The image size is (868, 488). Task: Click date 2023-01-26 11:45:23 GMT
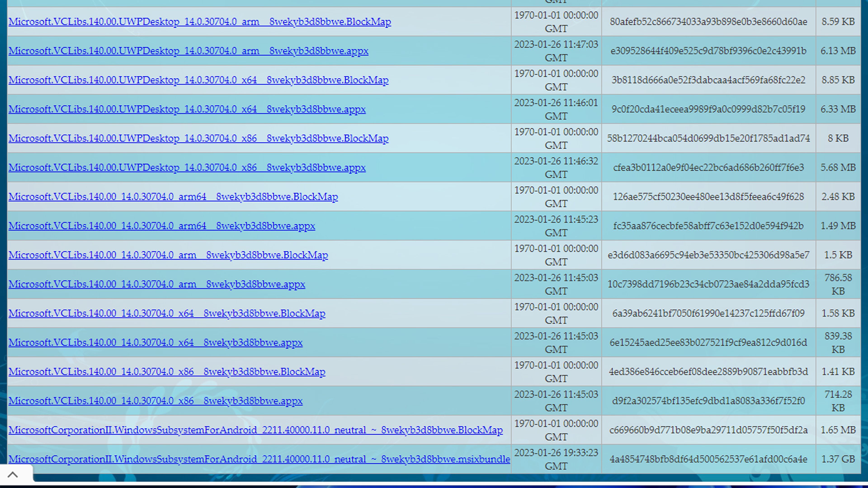[556, 226]
